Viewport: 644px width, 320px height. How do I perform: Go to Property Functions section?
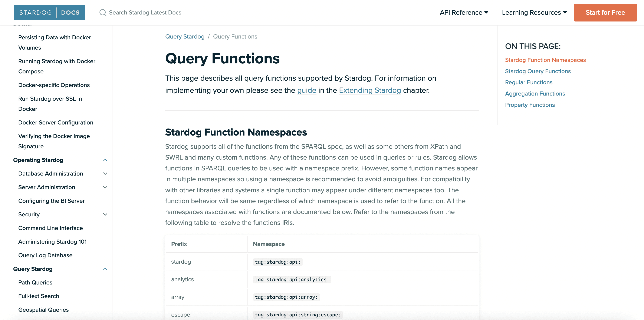click(x=529, y=105)
